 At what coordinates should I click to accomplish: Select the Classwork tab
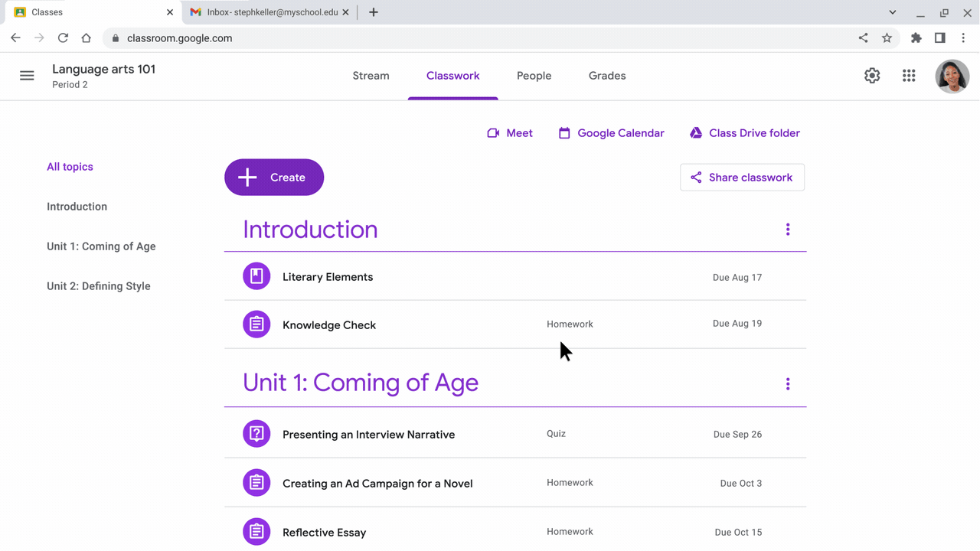[452, 76]
